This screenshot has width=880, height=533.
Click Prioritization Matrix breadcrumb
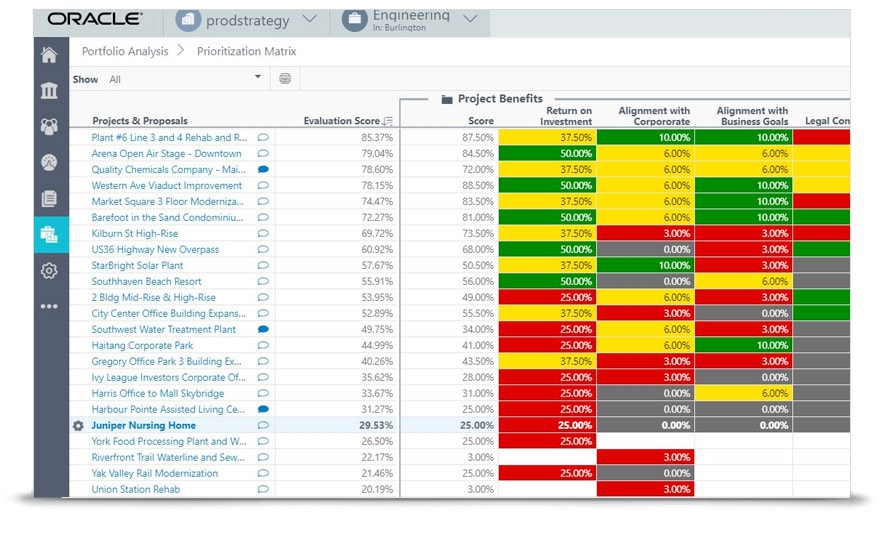[246, 52]
